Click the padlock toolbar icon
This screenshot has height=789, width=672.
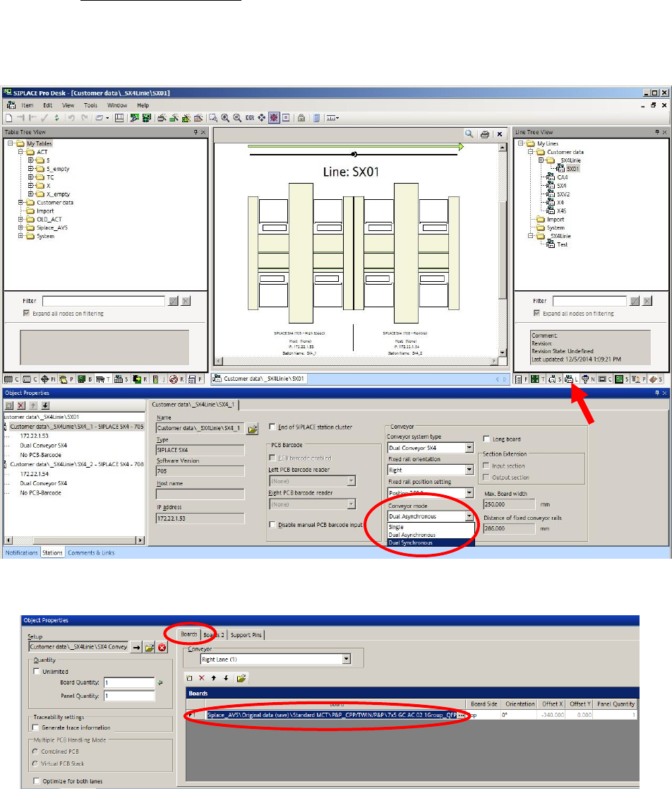301,118
